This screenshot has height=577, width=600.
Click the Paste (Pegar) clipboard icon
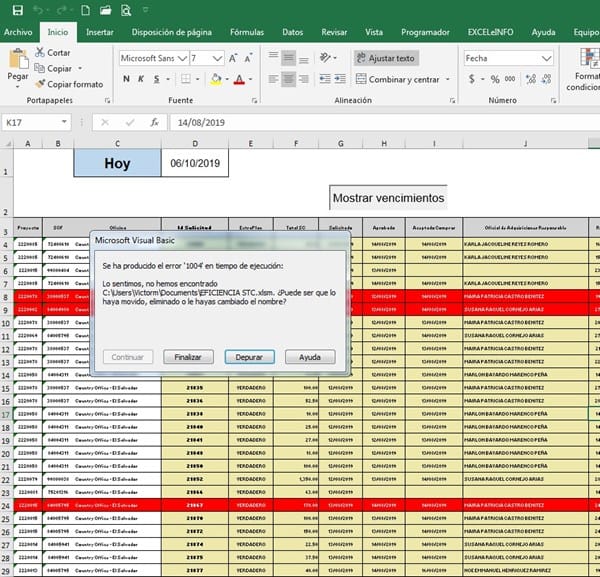[17, 60]
